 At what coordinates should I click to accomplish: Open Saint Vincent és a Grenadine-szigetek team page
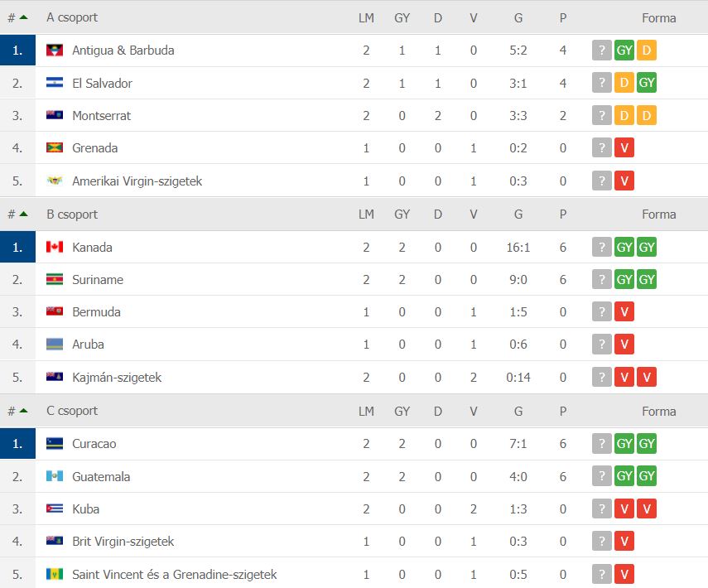174,575
